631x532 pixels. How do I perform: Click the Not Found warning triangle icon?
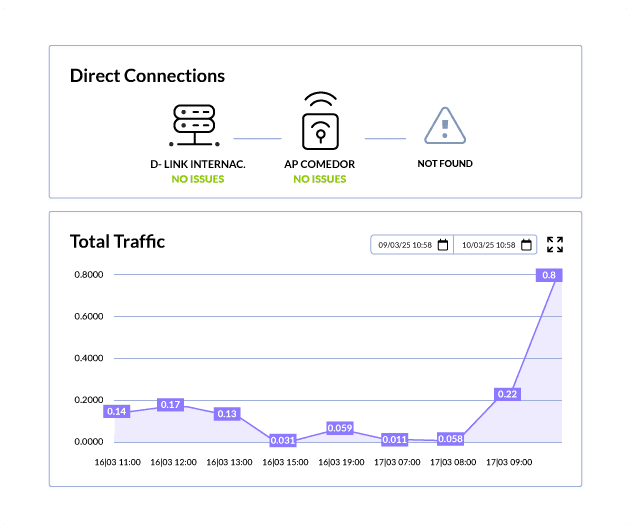click(x=445, y=126)
